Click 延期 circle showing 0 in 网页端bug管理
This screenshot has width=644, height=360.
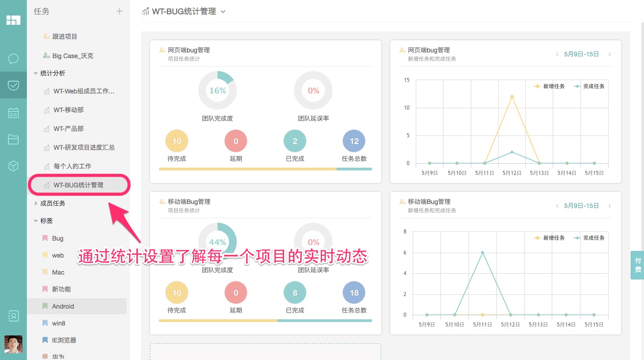click(x=236, y=141)
